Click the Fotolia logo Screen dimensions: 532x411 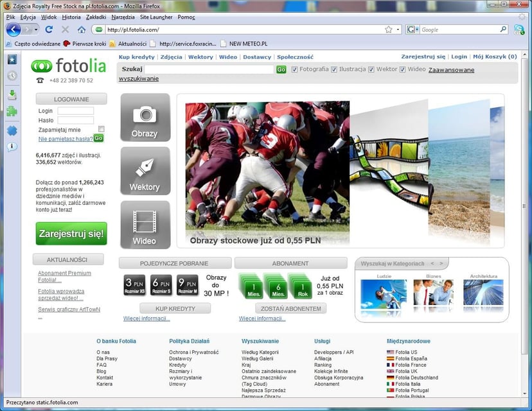[x=69, y=66]
